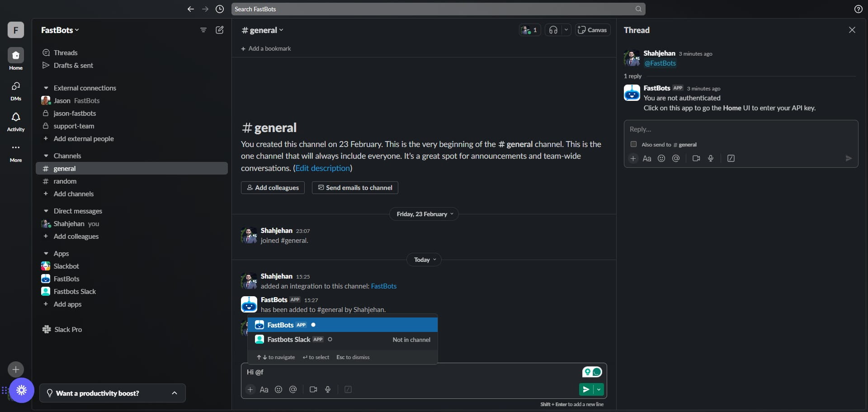Open attachments plus in message composer
Screen dimensions: 868x412
click(250, 389)
